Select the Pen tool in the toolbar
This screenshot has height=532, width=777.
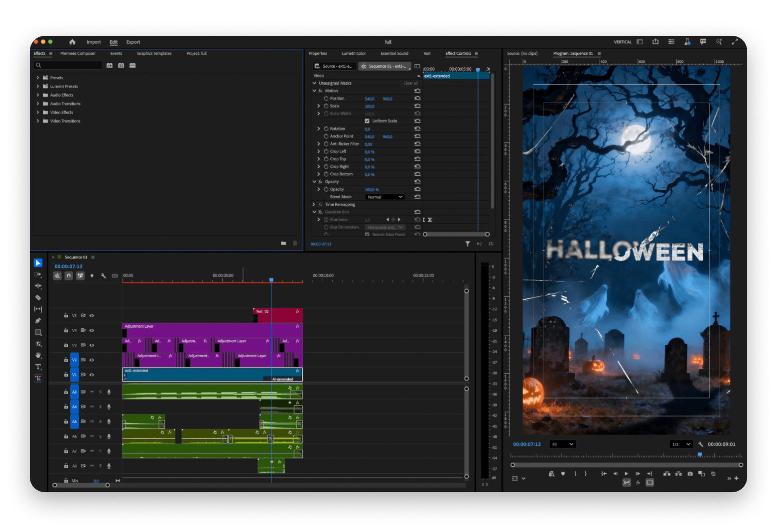[38, 320]
